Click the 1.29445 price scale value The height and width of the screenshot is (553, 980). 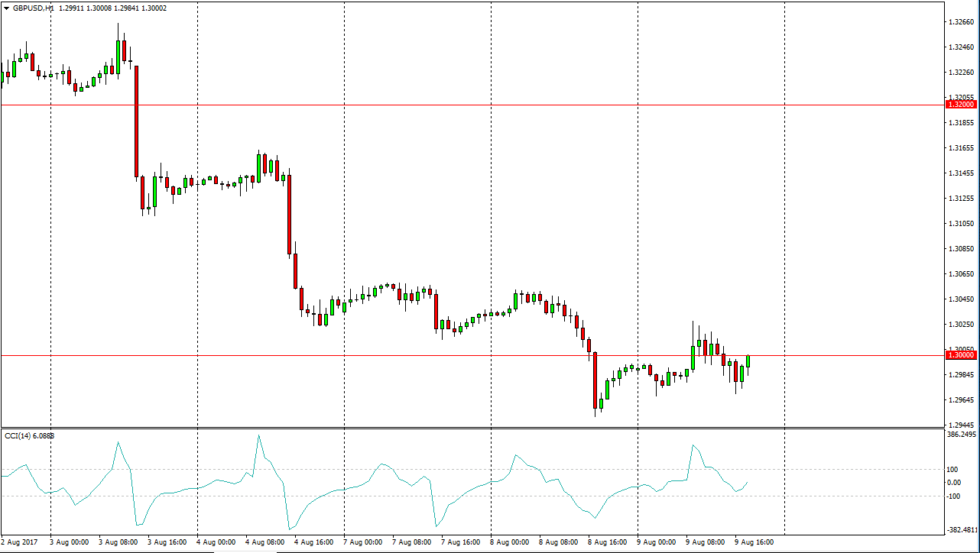pos(960,425)
